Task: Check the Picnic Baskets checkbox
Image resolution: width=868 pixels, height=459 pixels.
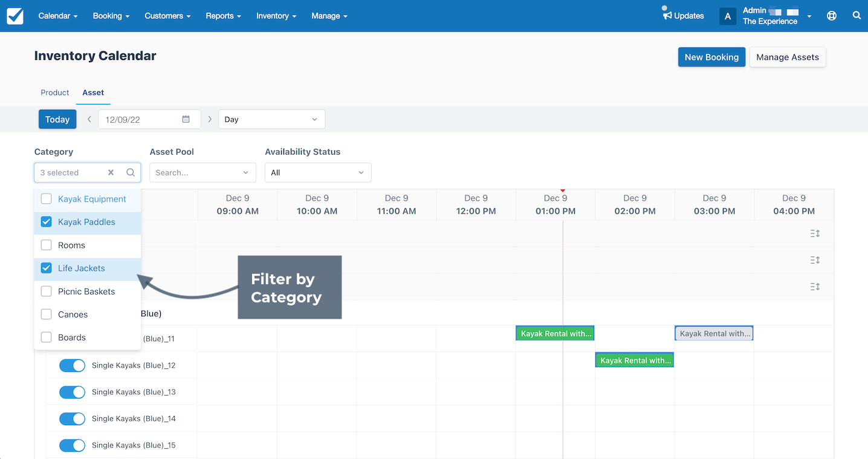Action: 46,291
